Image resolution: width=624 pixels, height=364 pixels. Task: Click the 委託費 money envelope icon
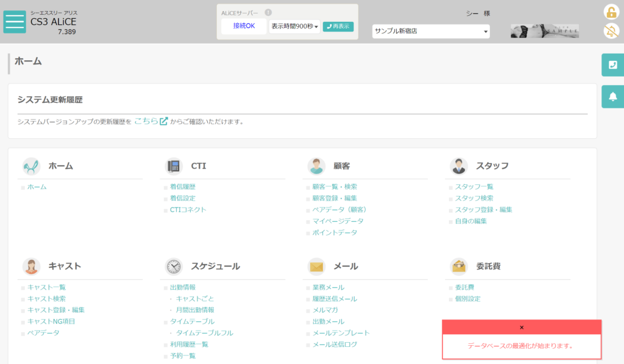[x=459, y=266]
